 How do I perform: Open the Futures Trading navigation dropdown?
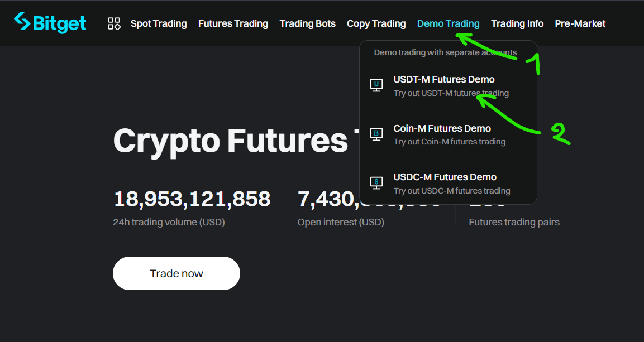[x=233, y=23]
